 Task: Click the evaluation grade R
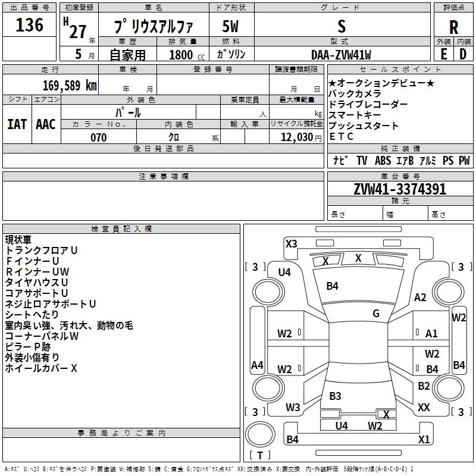pos(453,26)
